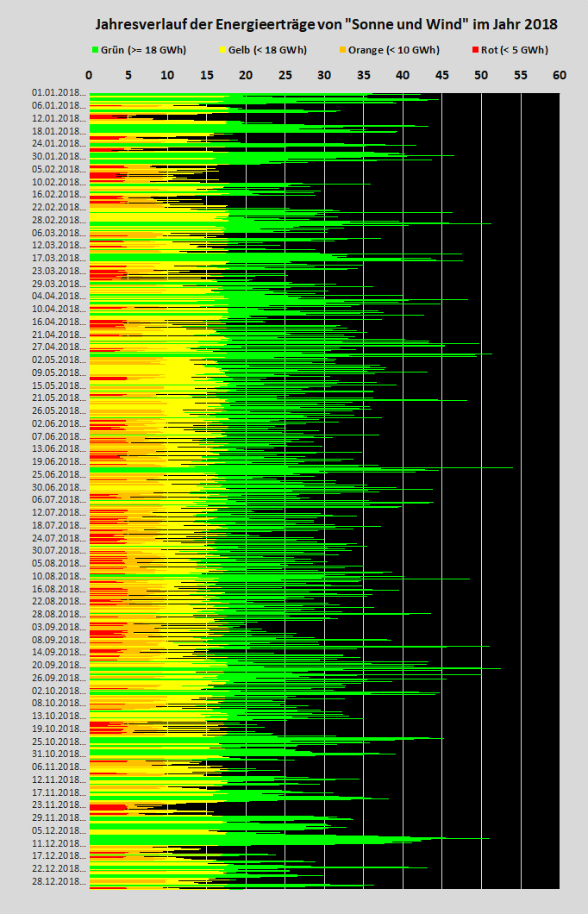Screen dimensions: 588x914
Task: Select the 'Orange (< 10 GWh)' legend label
Action: tap(393, 50)
